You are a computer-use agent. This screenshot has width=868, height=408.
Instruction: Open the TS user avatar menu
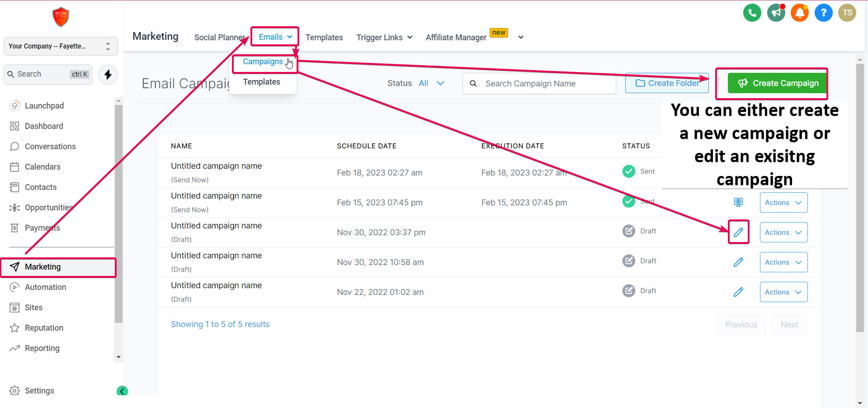(847, 13)
